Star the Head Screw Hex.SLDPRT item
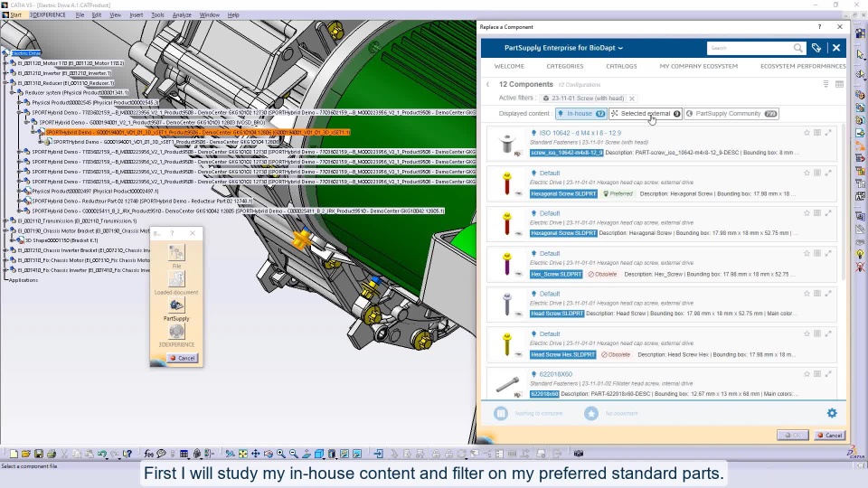Image resolution: width=868 pixels, height=488 pixels. click(x=807, y=333)
